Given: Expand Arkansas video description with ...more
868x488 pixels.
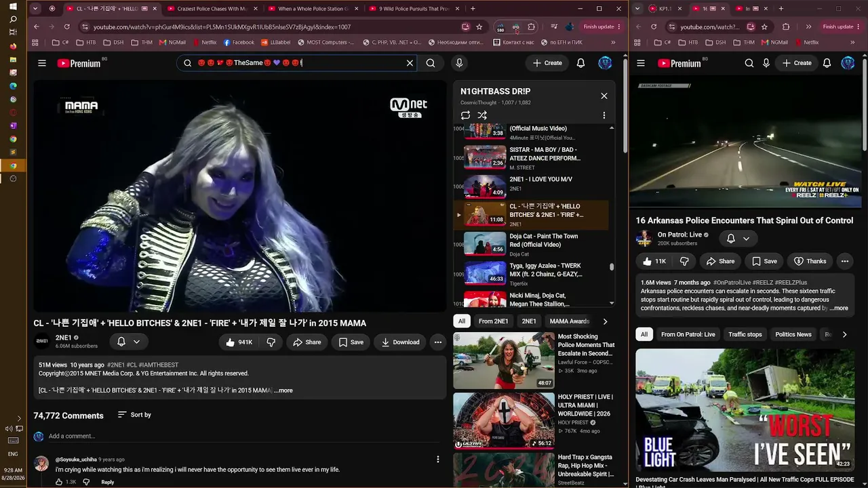Looking at the screenshot, I should pos(839,308).
